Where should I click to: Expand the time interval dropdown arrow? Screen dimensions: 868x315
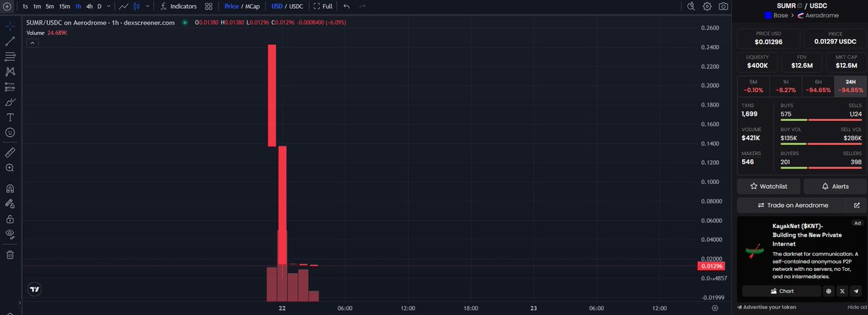point(109,7)
